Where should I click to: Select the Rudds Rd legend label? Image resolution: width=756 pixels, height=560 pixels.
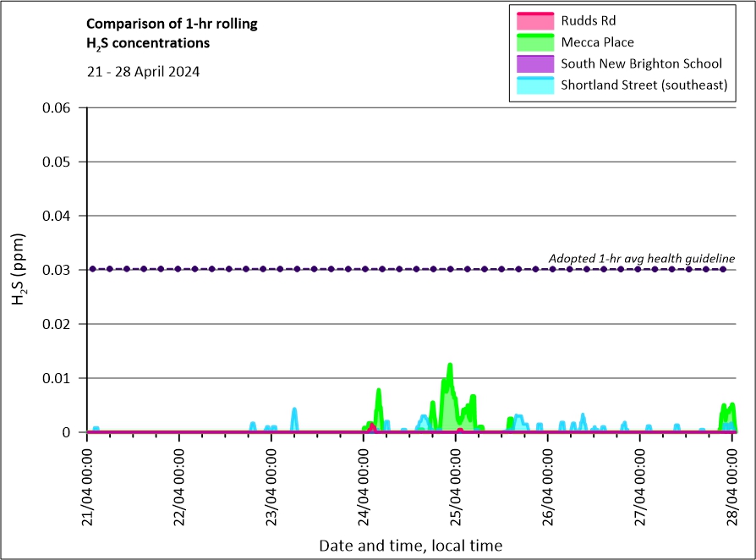(x=589, y=19)
